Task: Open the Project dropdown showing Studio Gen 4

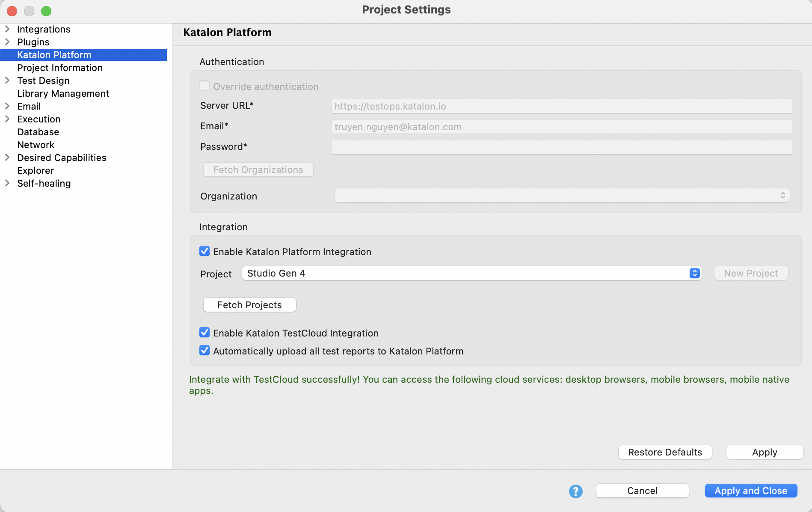Action: (x=471, y=273)
